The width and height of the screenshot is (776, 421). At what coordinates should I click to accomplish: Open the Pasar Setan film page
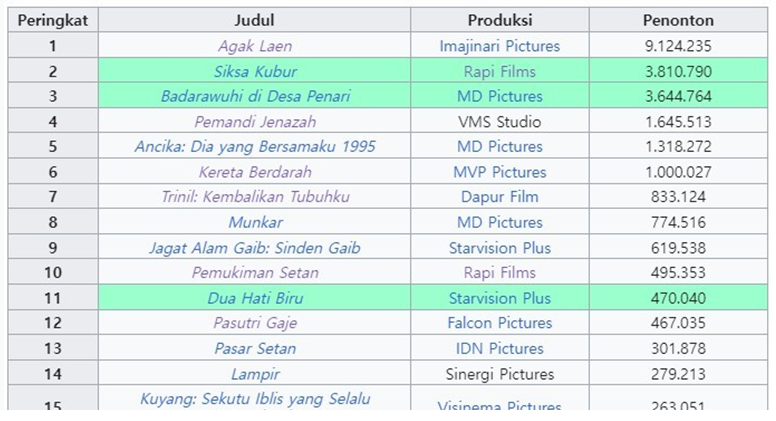click(x=255, y=349)
